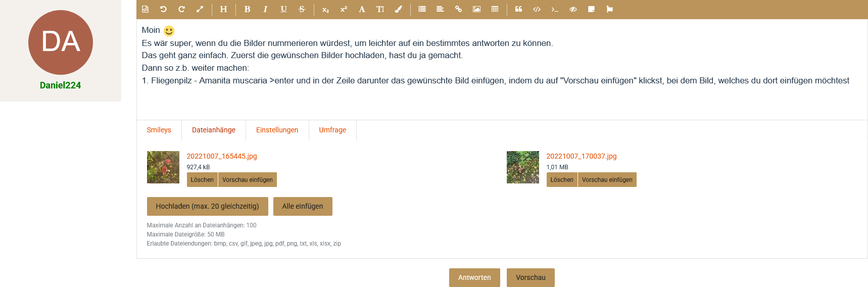Insert a quote block
The width and height of the screenshot is (868, 287).
518,9
